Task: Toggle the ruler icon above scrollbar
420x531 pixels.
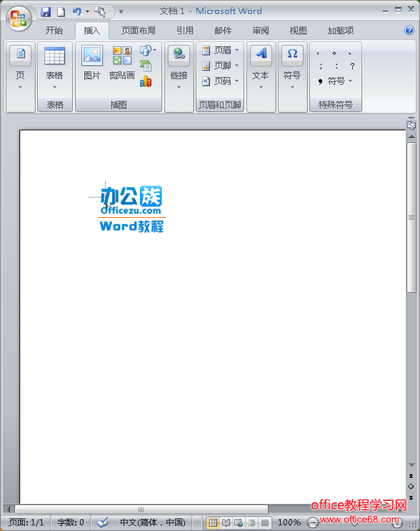Action: (411, 124)
